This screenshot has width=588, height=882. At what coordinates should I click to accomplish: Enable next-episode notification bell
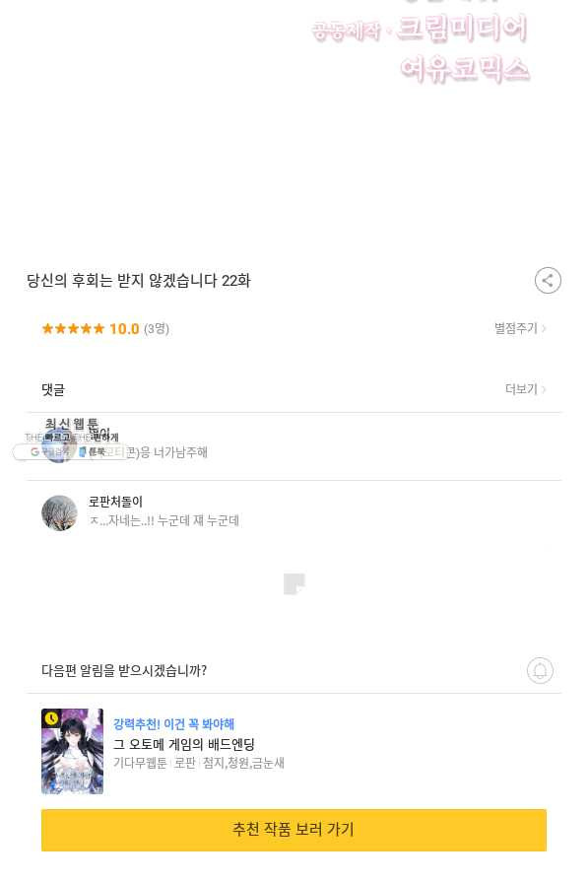point(540,670)
